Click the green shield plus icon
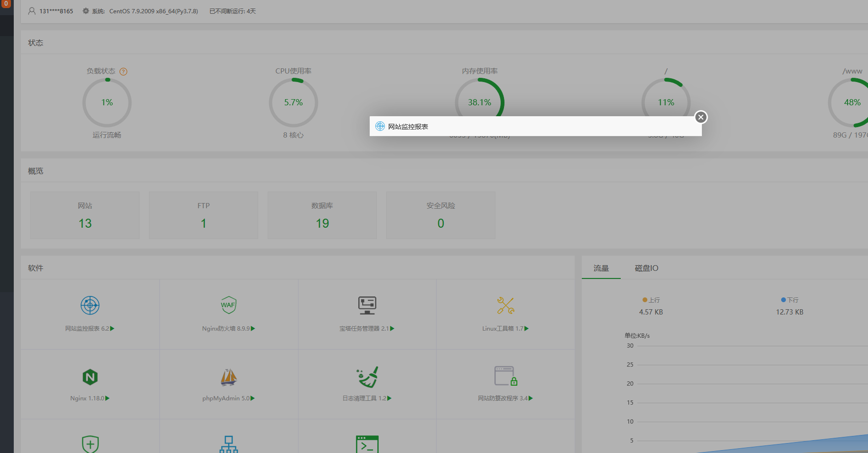The image size is (868, 453). point(90,444)
